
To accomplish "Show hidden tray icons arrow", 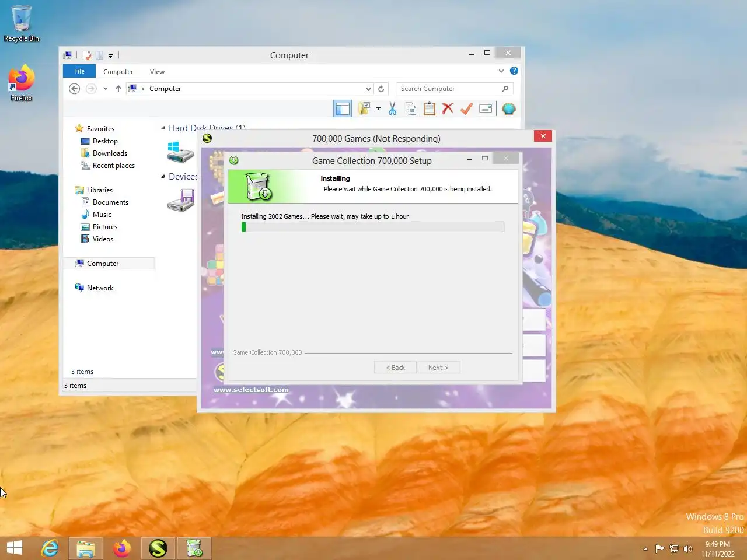I will point(645,549).
